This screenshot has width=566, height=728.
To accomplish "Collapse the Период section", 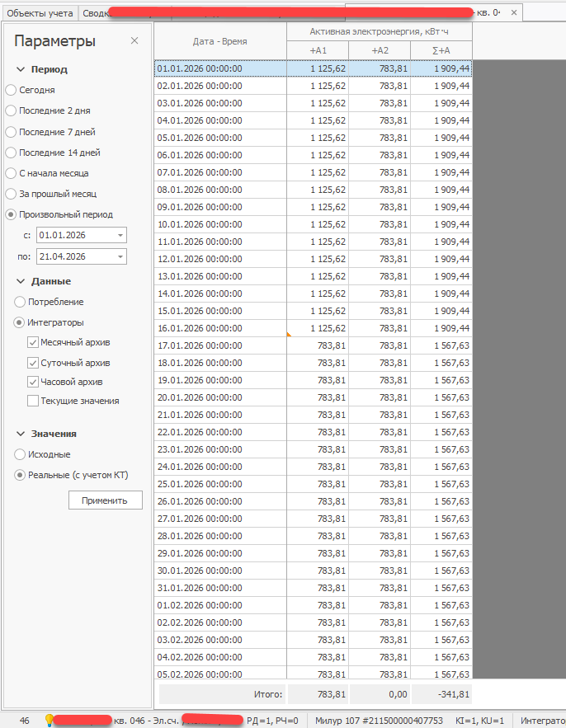I will tap(20, 69).
